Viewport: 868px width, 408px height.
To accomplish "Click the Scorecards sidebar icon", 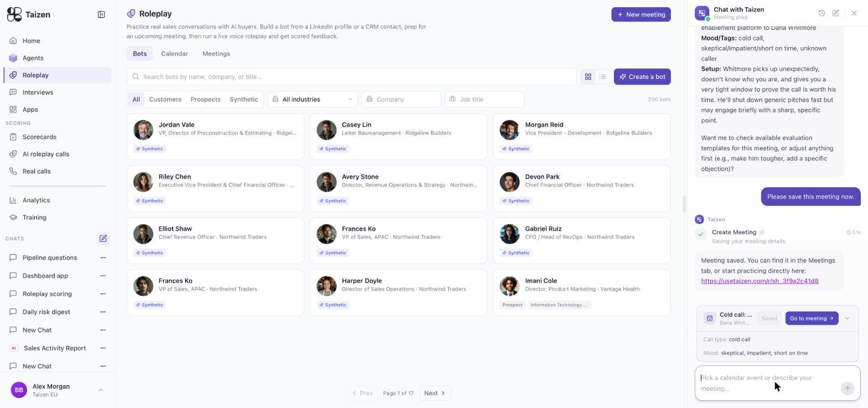I will pyautogui.click(x=13, y=137).
